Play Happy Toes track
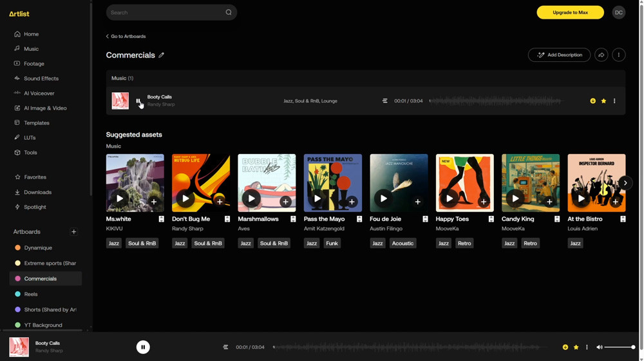 450,199
